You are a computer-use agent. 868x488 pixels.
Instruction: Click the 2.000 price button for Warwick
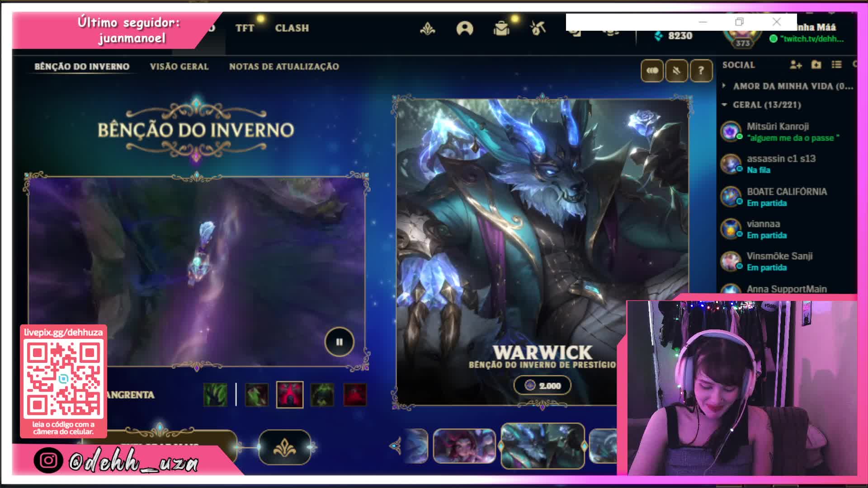(542, 385)
